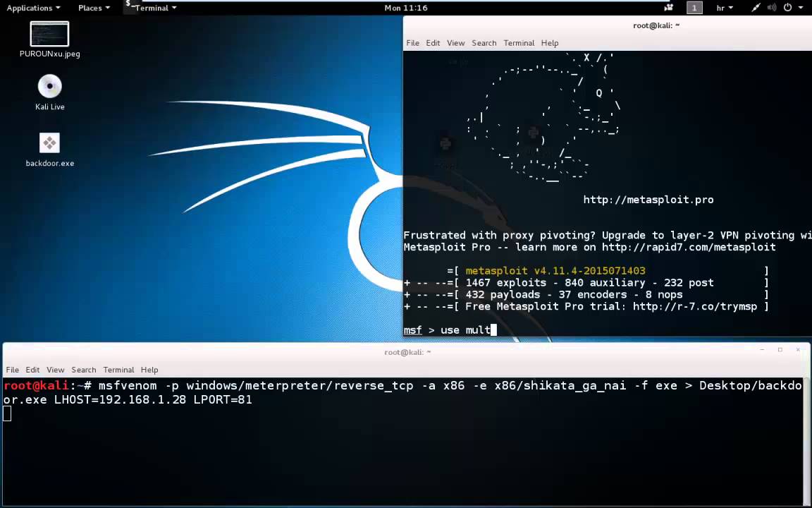Switch workspace using indicator 1
The width and height of the screenshot is (812, 508).
pyautogui.click(x=694, y=8)
